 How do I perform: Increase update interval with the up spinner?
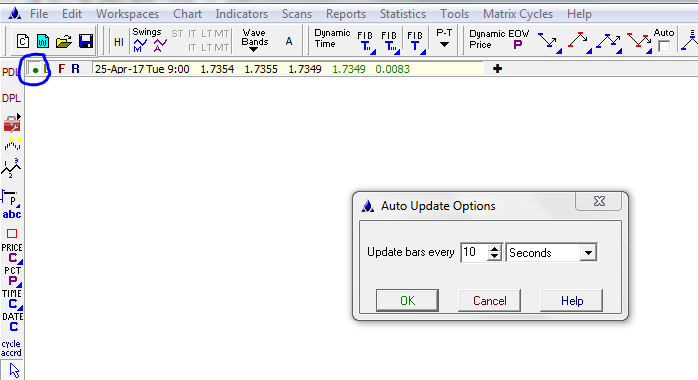pyautogui.click(x=495, y=249)
